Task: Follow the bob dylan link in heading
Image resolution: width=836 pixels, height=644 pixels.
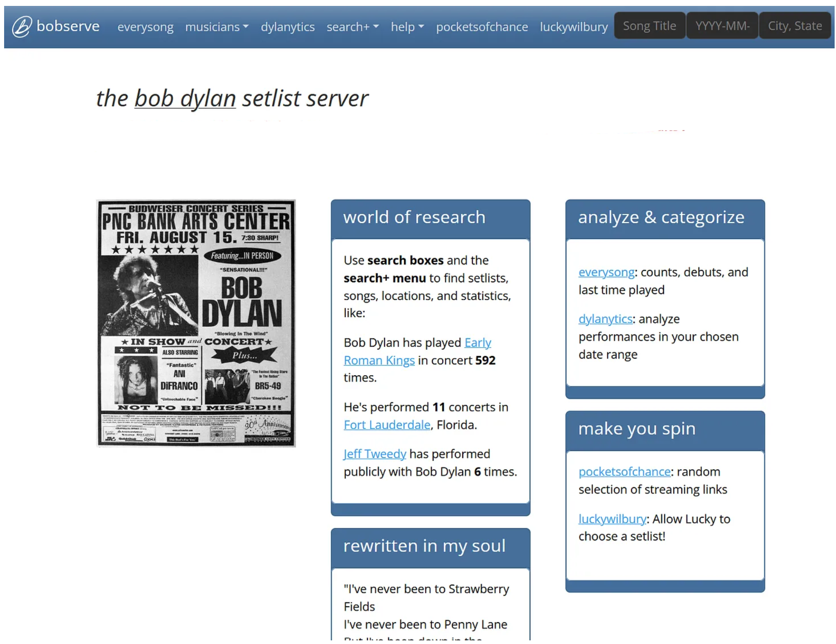Action: [185, 99]
